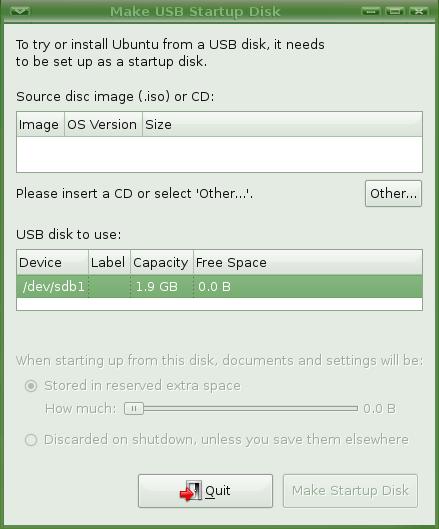Click the 'How much' slider handle
Viewport: 439px width, 529px height.
coord(134,409)
